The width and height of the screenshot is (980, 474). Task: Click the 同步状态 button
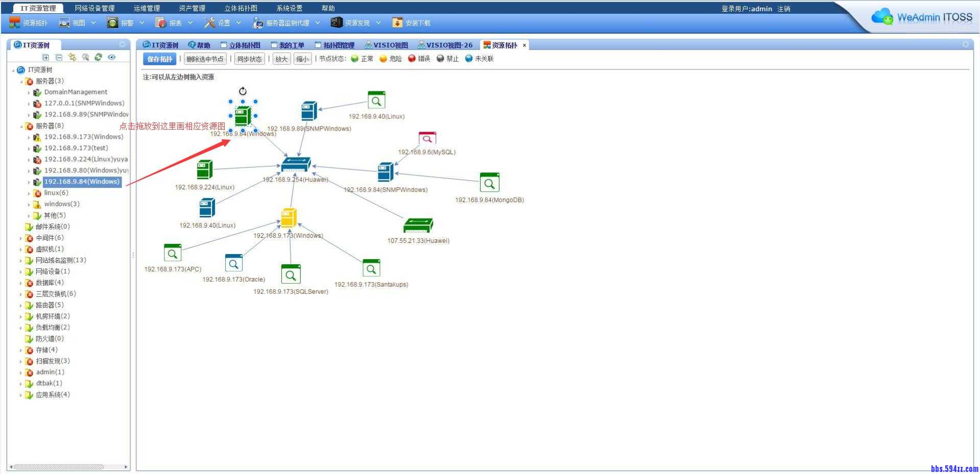249,59
